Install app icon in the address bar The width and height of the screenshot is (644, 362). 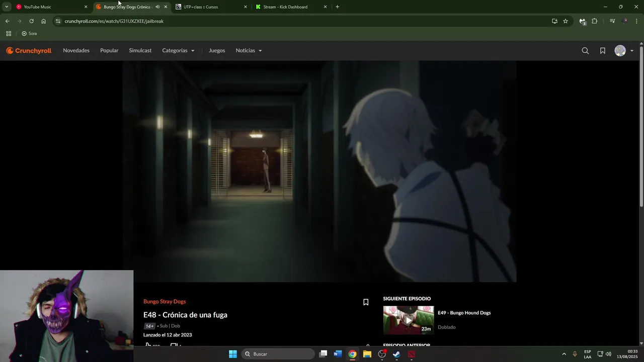pos(554,21)
